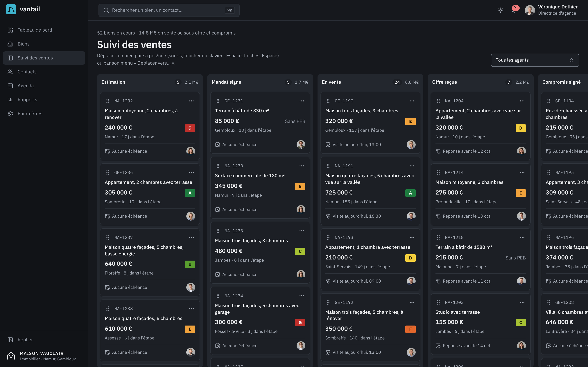Image resolution: width=588 pixels, height=367 pixels.
Task: Click the vantail logo icon
Action: click(11, 9)
